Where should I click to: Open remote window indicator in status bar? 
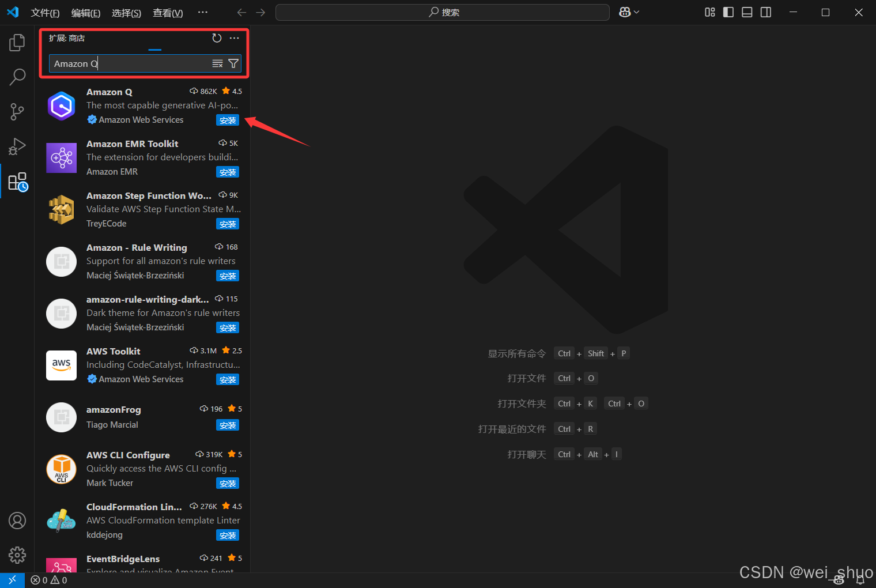12,580
